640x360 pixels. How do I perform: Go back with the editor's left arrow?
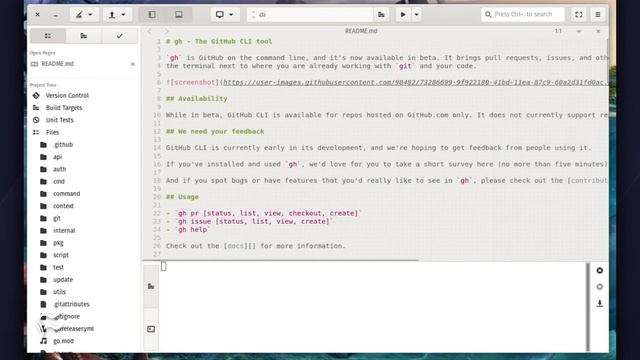pos(149,31)
